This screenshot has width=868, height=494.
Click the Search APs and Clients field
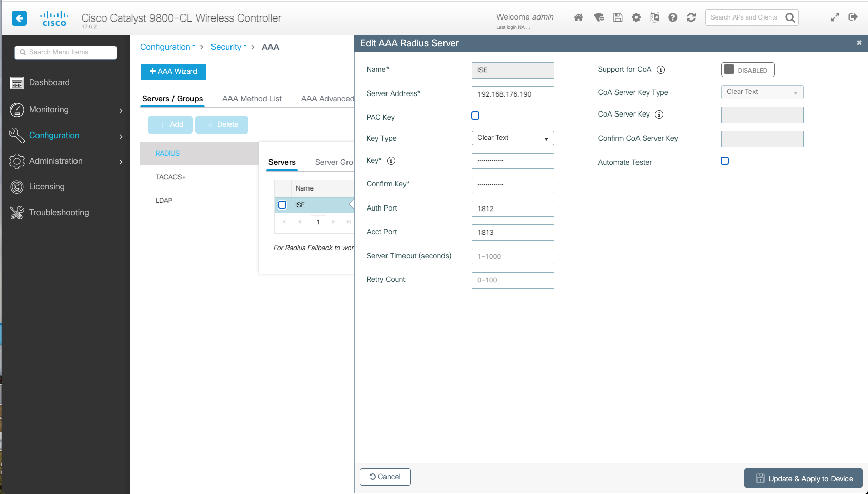(x=744, y=17)
